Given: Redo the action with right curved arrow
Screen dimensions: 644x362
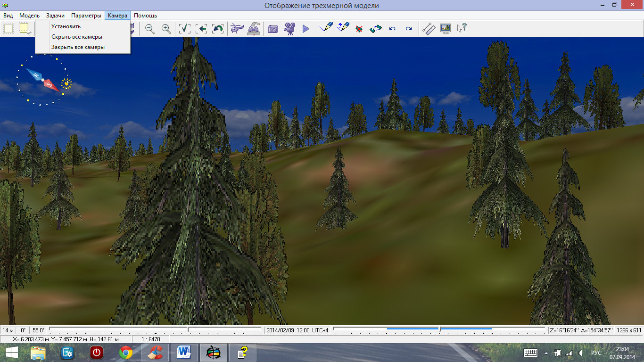Looking at the screenshot, I should tap(409, 29).
